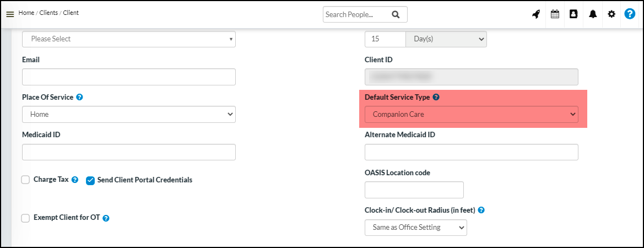Open the calendar icon in header
The height and width of the screenshot is (248, 644).
555,14
